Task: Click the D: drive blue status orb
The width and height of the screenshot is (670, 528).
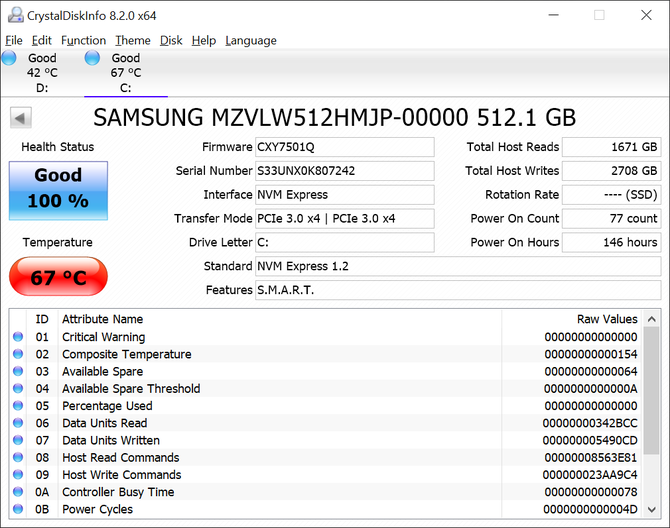Action: coord(9,58)
